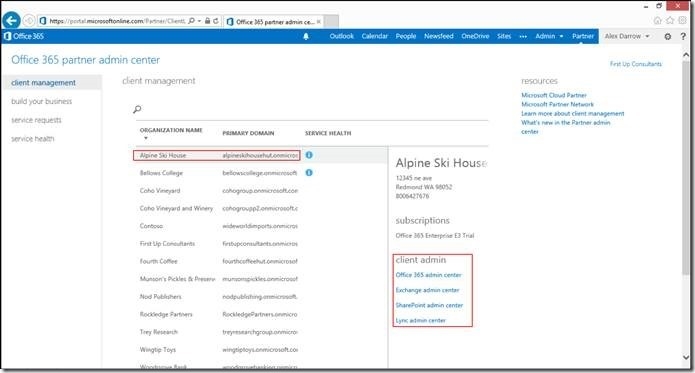Expand the Alex Darrow account menu
Viewport: 695px width, 373px height.
pos(627,36)
